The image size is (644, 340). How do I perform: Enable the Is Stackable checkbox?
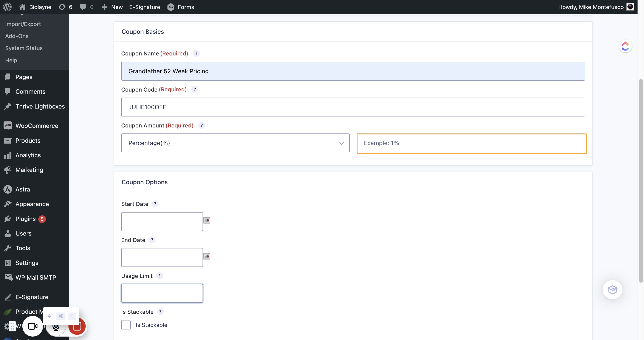pos(126,325)
